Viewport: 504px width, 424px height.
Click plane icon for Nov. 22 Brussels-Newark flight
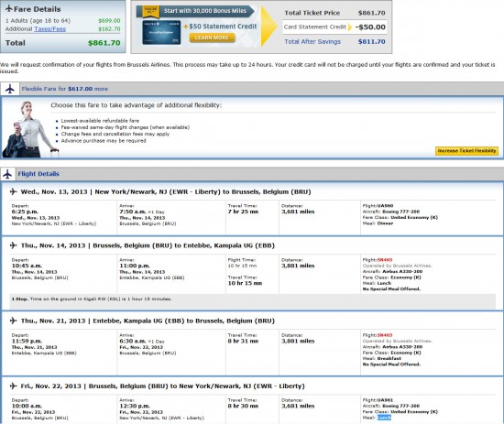(13, 386)
